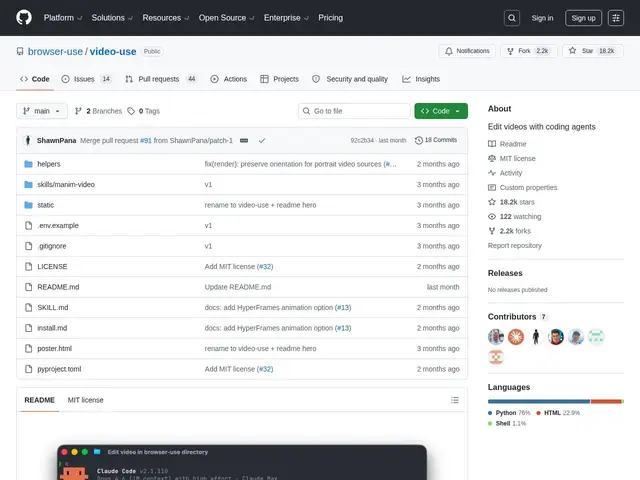Open the appearance settings icon beside Sign up
This screenshot has height=480, width=640.
[616, 18]
